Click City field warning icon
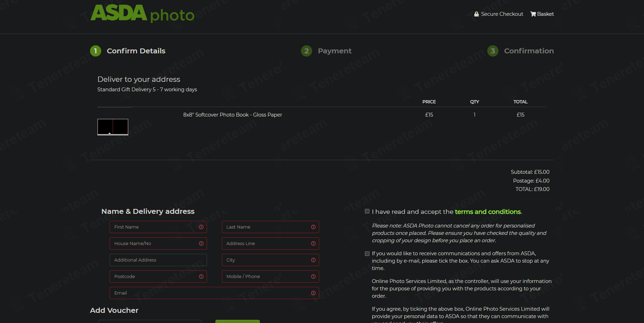 pos(313,260)
